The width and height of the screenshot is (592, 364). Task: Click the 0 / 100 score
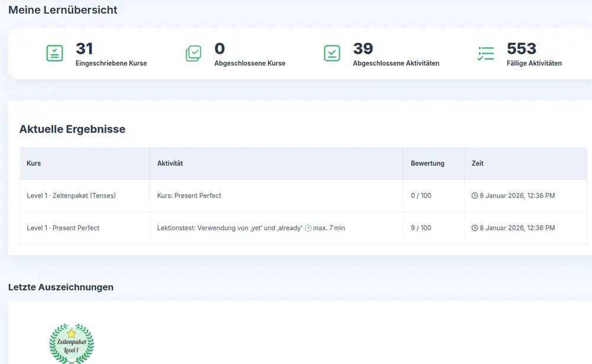[421, 196]
